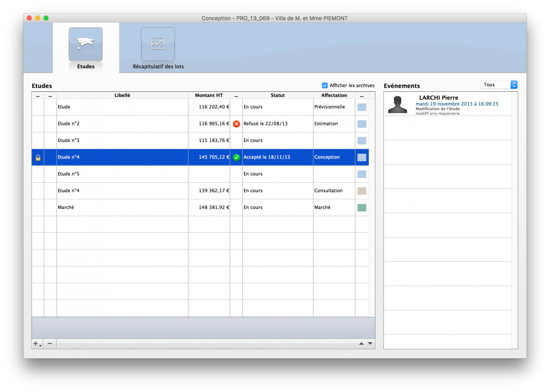Click color swatch on selected Conception row
Screen dimensions: 550x392
point(362,158)
